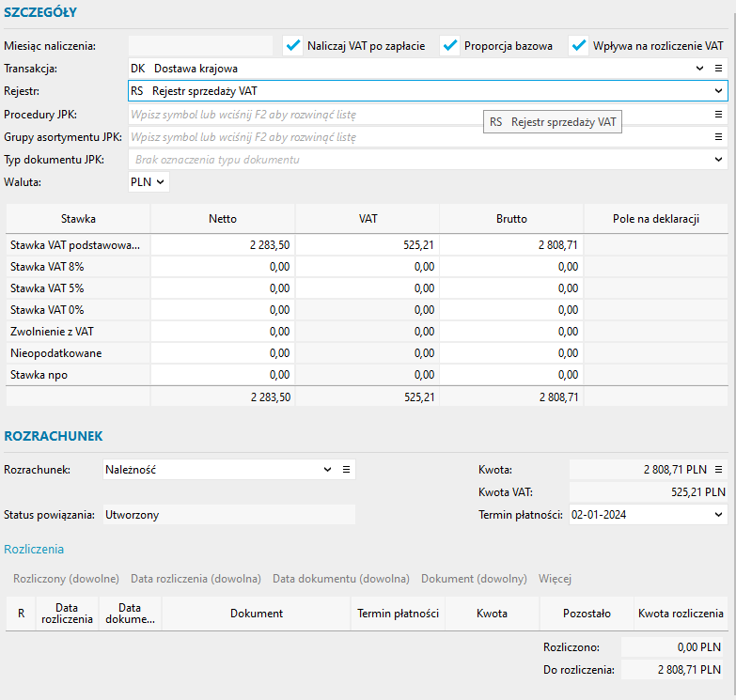Open list icon for Procedury JPK field

point(718,115)
